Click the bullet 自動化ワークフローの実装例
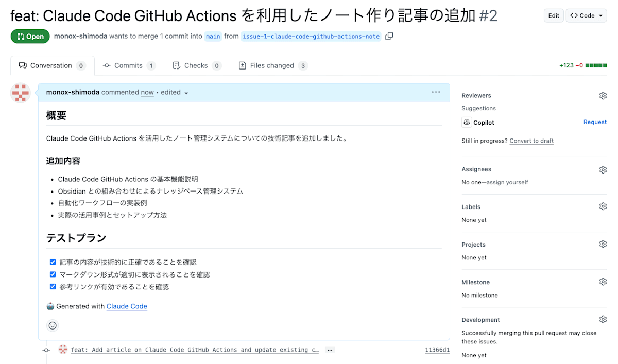 (102, 203)
